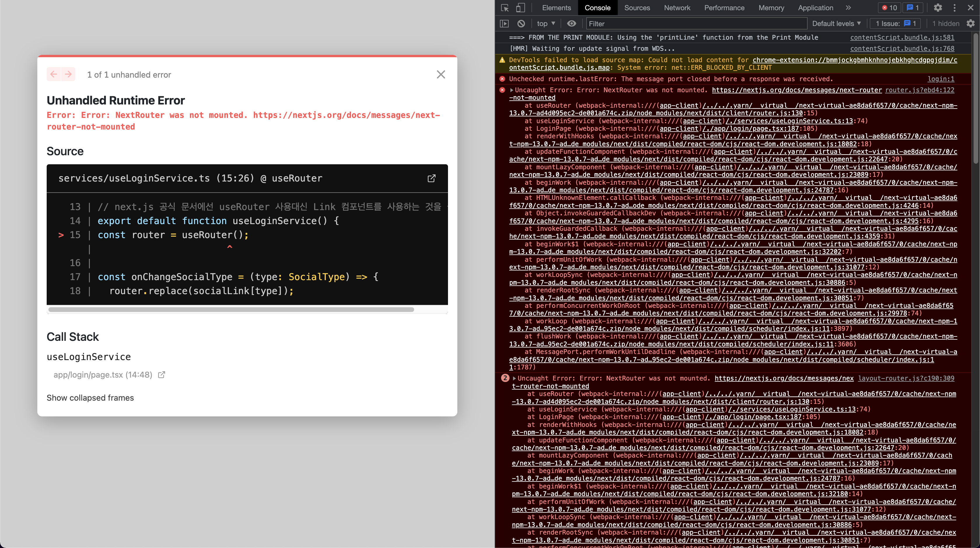Show the console sidebar panel icon
This screenshot has height=548, width=980.
(504, 24)
